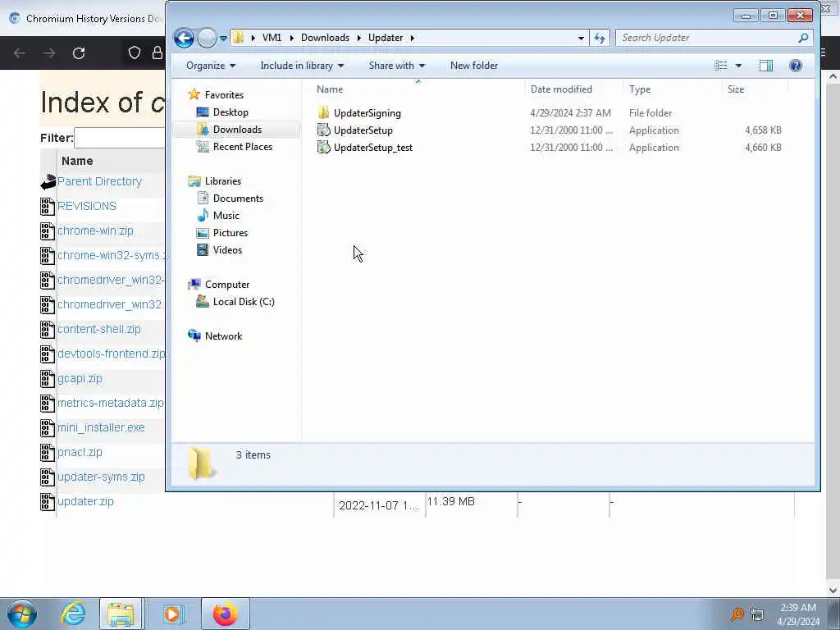Select Network in navigation pane

tap(223, 336)
